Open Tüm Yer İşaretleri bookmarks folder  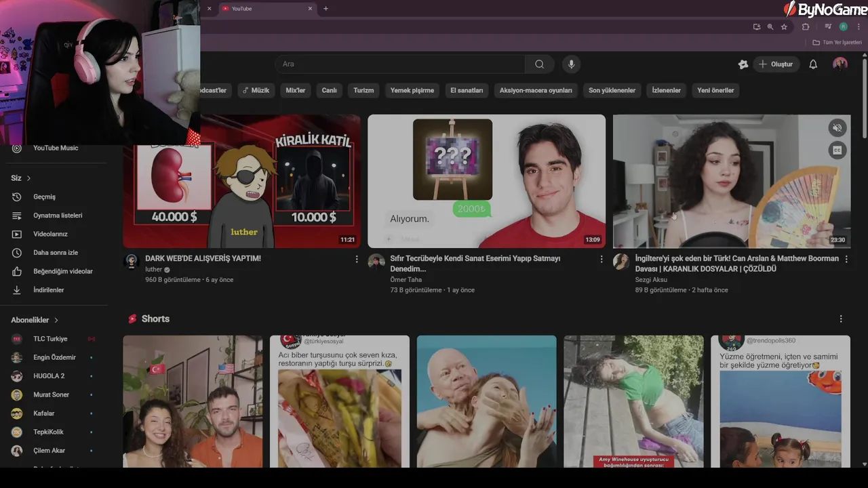point(837,42)
